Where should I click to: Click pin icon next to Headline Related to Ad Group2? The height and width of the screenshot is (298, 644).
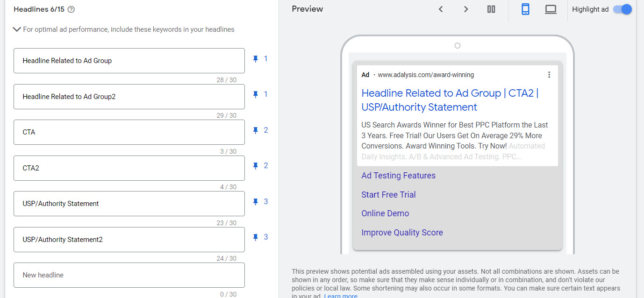click(x=256, y=94)
